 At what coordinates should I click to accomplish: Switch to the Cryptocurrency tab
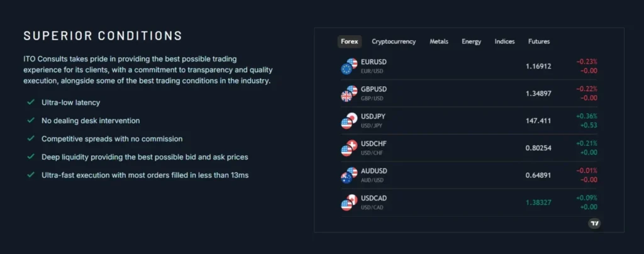394,41
